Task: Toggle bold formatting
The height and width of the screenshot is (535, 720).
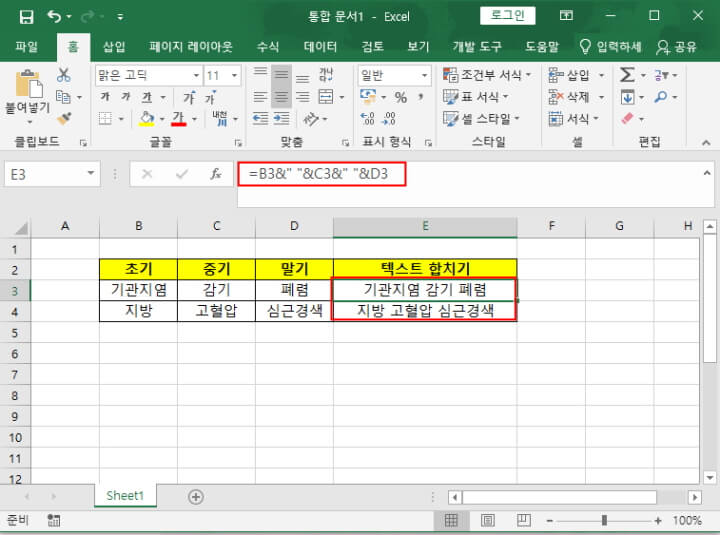Action: tap(105, 97)
